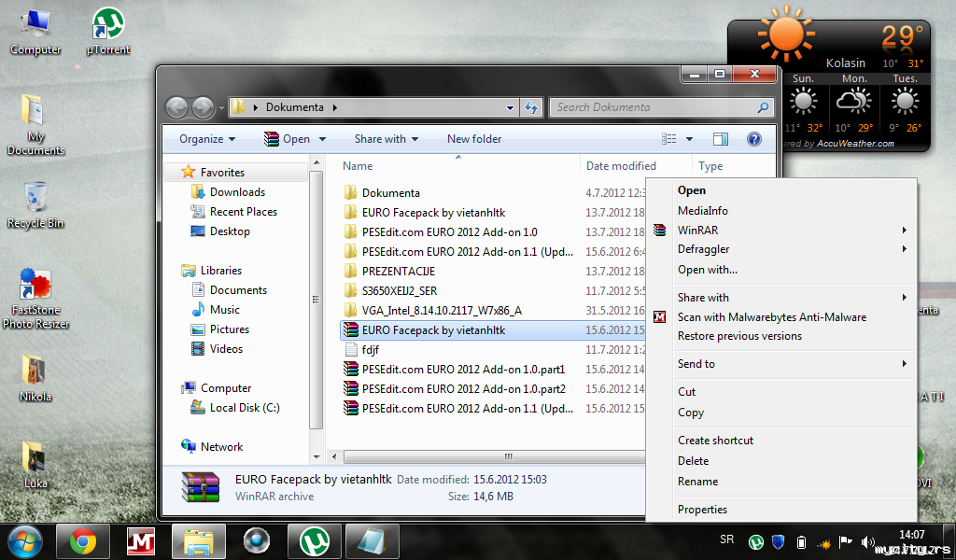Click navigation pane scroll down arrow
This screenshot has height=560, width=956.
(x=316, y=457)
